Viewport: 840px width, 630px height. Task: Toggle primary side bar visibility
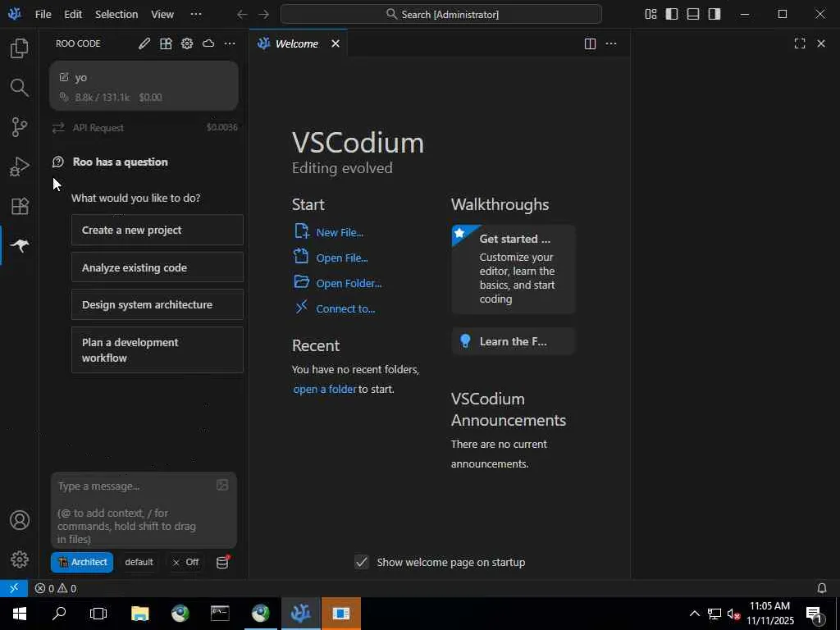point(672,15)
